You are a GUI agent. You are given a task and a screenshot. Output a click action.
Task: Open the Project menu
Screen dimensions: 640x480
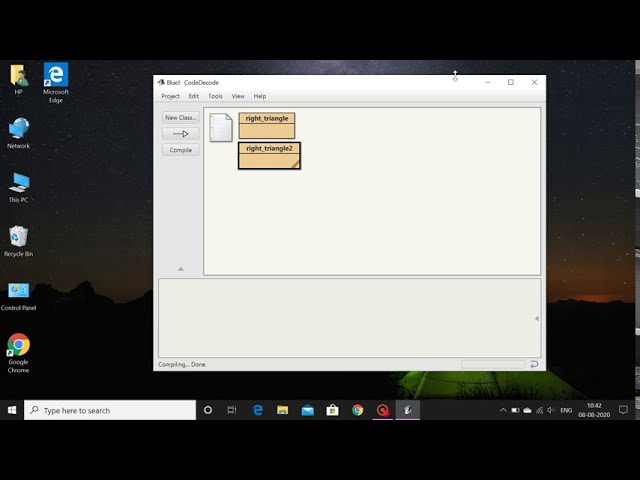click(x=170, y=96)
